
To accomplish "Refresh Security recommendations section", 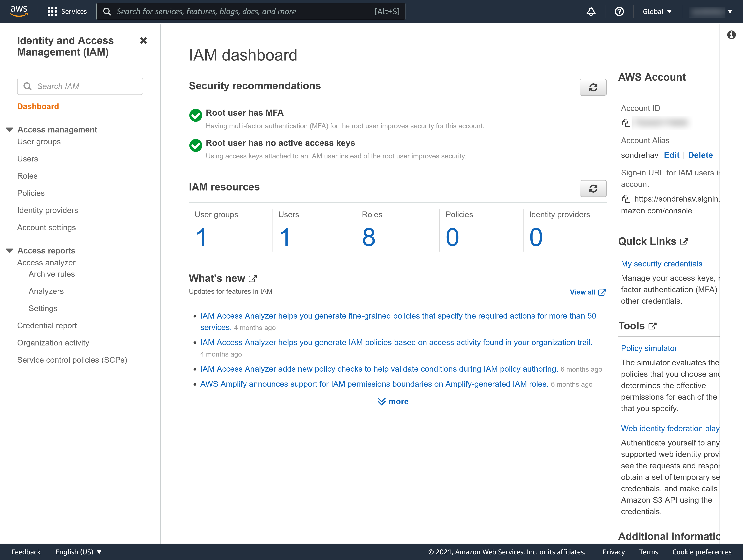I will coord(593,87).
